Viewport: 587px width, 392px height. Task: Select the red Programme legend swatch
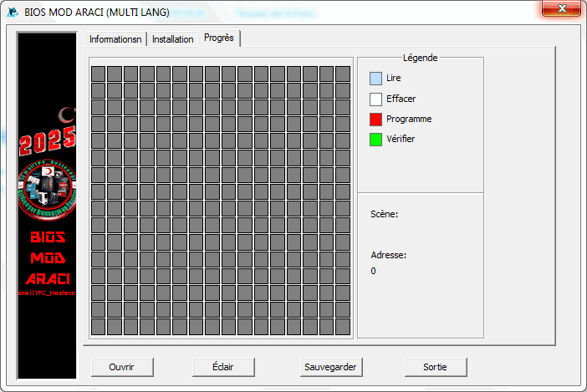[375, 120]
